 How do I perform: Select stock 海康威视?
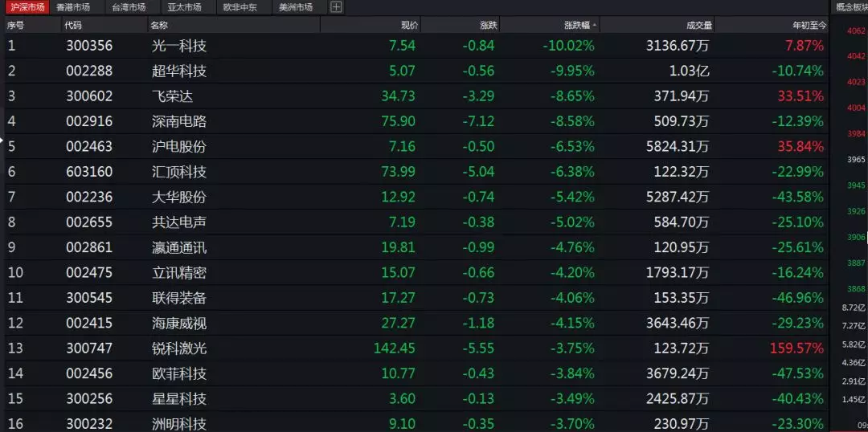pyautogui.click(x=179, y=323)
